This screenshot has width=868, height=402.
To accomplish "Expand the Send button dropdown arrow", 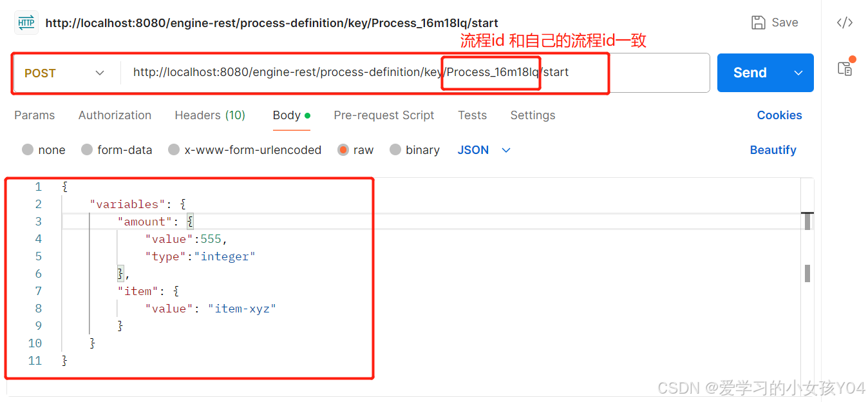I will coord(798,73).
